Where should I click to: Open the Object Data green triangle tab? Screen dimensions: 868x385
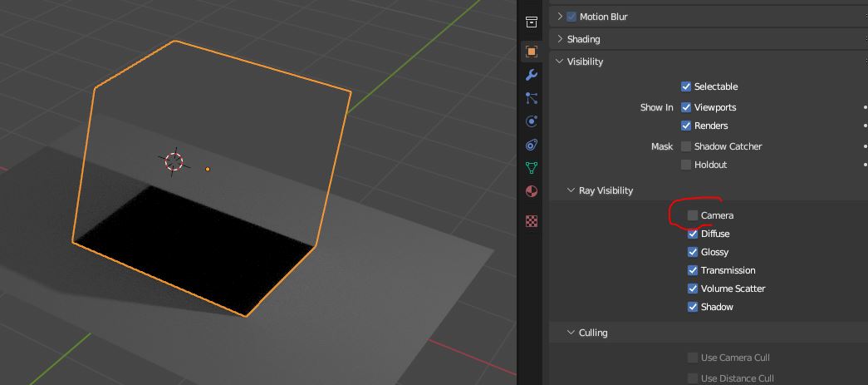pyautogui.click(x=532, y=167)
